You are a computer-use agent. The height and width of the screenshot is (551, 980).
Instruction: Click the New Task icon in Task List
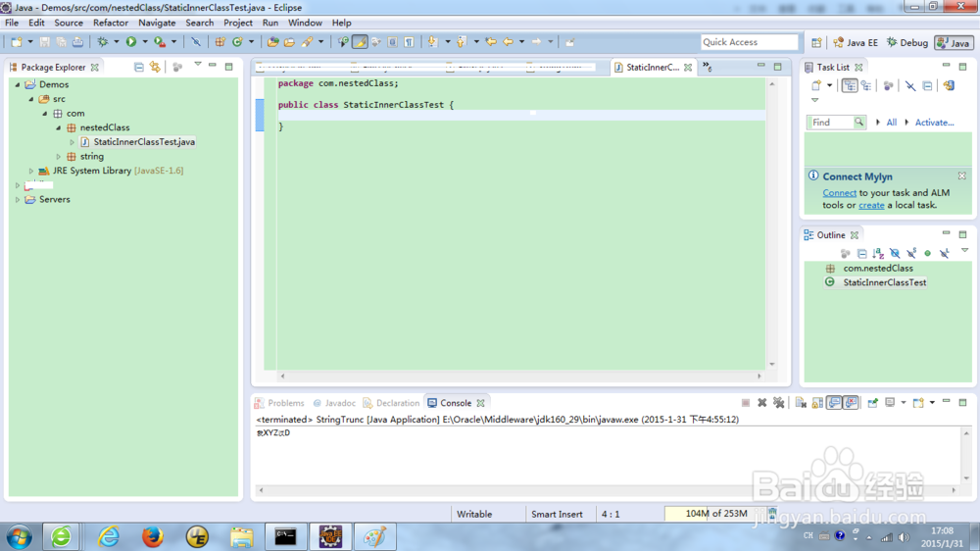(x=816, y=85)
